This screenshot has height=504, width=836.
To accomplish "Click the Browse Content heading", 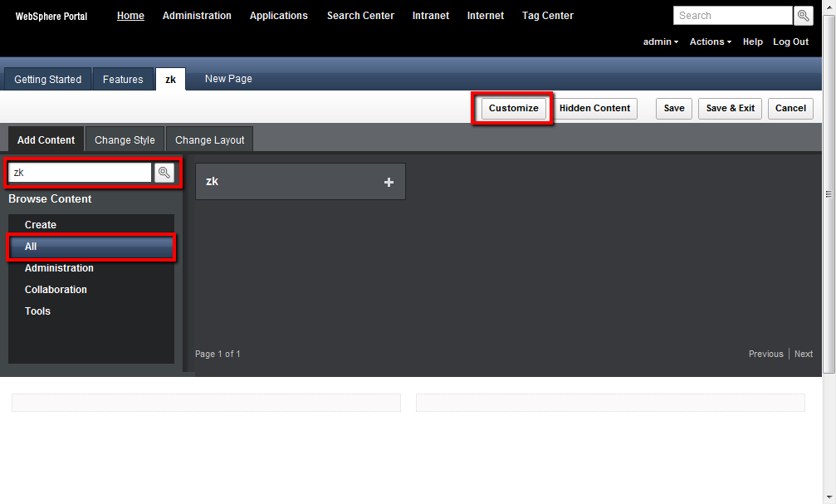I will point(50,199).
